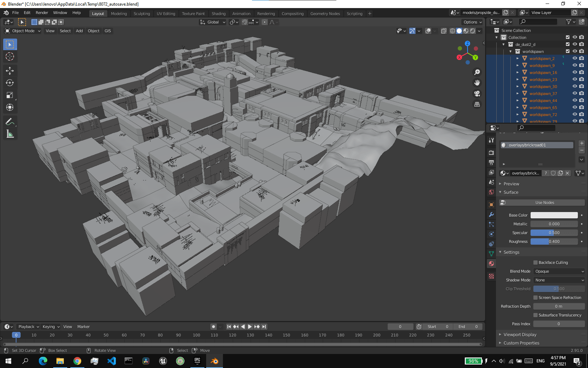Screen dimensions: 588x368
Task: Open the Material properties tab
Action: [491, 264]
